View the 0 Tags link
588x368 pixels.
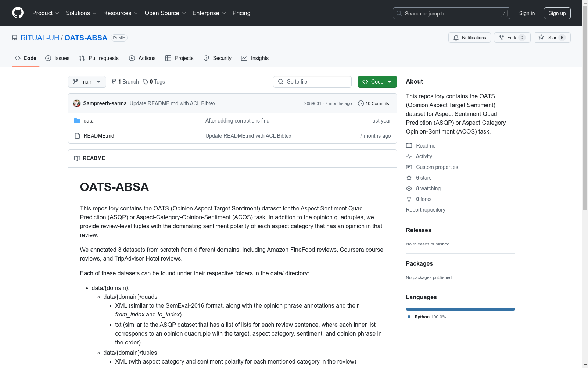(x=154, y=82)
